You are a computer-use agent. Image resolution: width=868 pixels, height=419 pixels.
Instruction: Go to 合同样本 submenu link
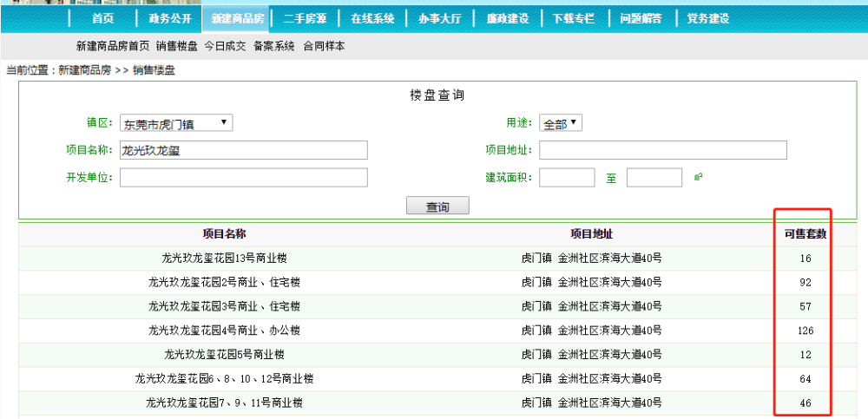coord(325,47)
